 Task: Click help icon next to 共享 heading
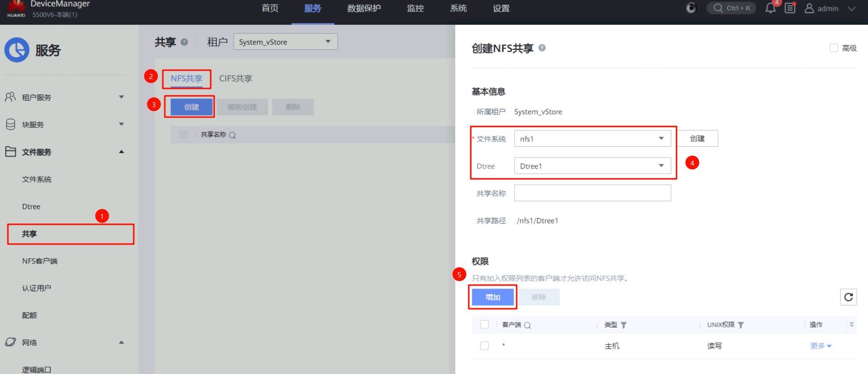(x=184, y=42)
